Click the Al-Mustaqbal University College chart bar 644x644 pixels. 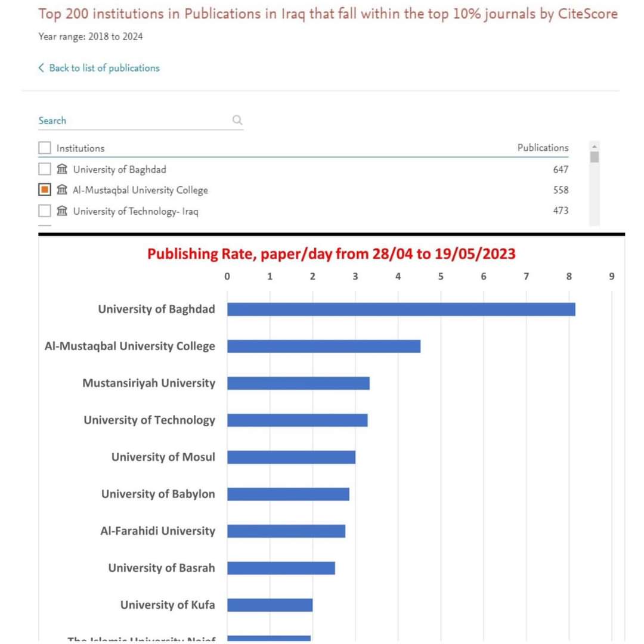tap(324, 346)
